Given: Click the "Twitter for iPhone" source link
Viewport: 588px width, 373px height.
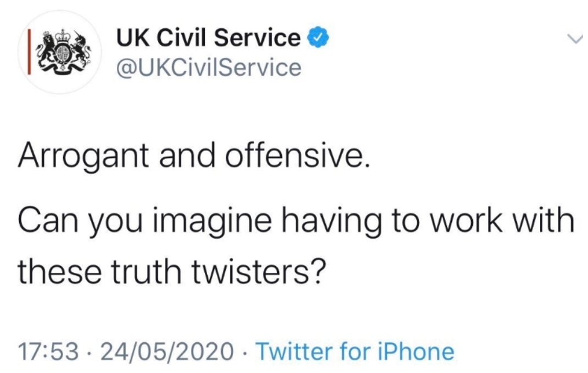Looking at the screenshot, I should pyautogui.click(x=354, y=351).
